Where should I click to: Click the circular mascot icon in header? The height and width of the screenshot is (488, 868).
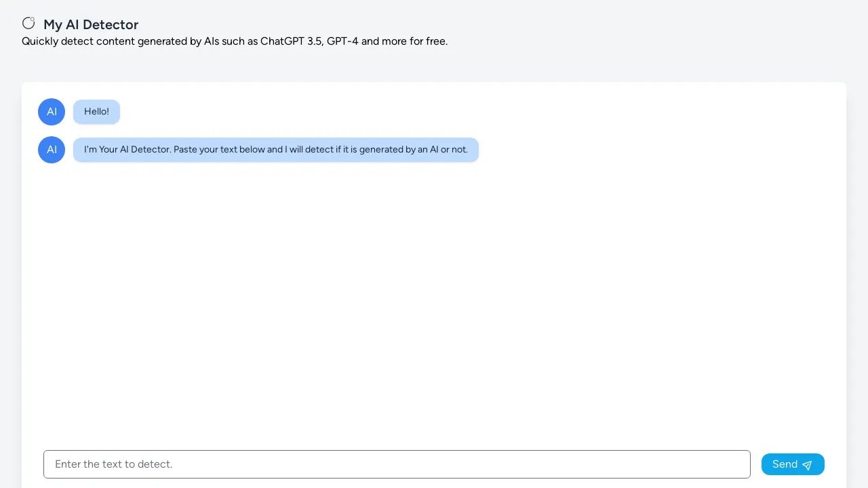pyautogui.click(x=28, y=23)
